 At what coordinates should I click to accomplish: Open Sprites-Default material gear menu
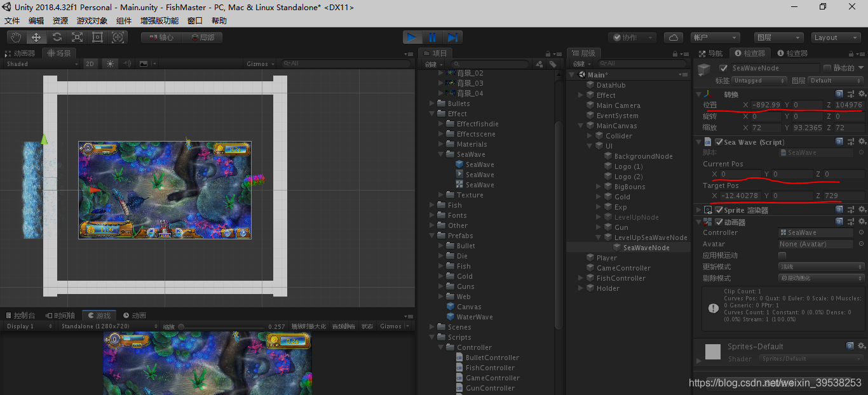pyautogui.click(x=862, y=346)
